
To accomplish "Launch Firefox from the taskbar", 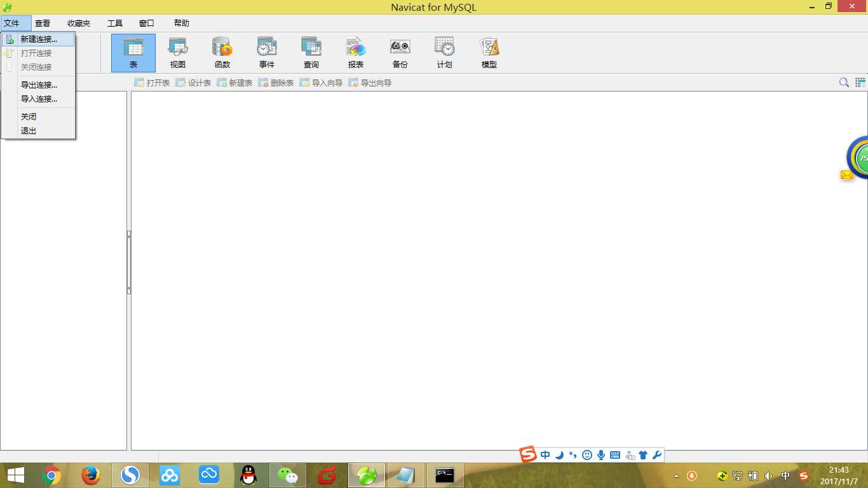I will [91, 475].
